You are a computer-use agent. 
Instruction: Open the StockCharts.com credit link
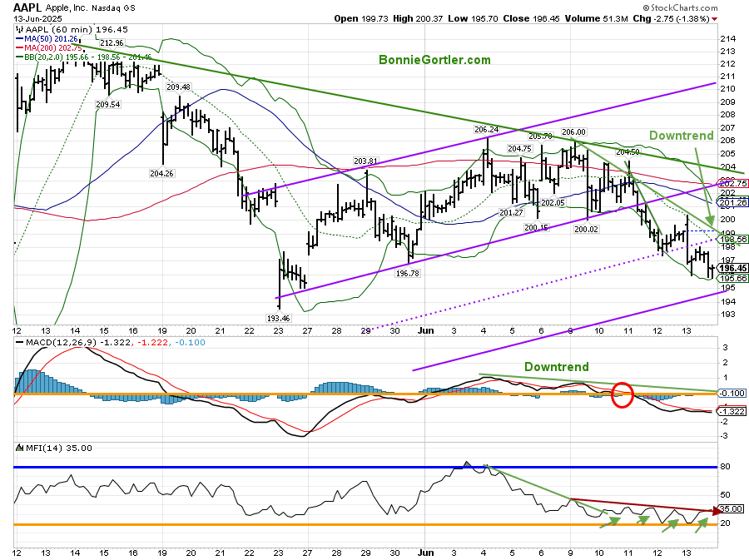tap(680, 7)
